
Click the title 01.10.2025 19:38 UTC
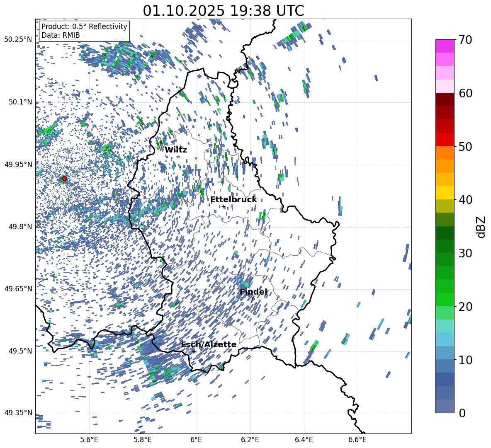224,11
